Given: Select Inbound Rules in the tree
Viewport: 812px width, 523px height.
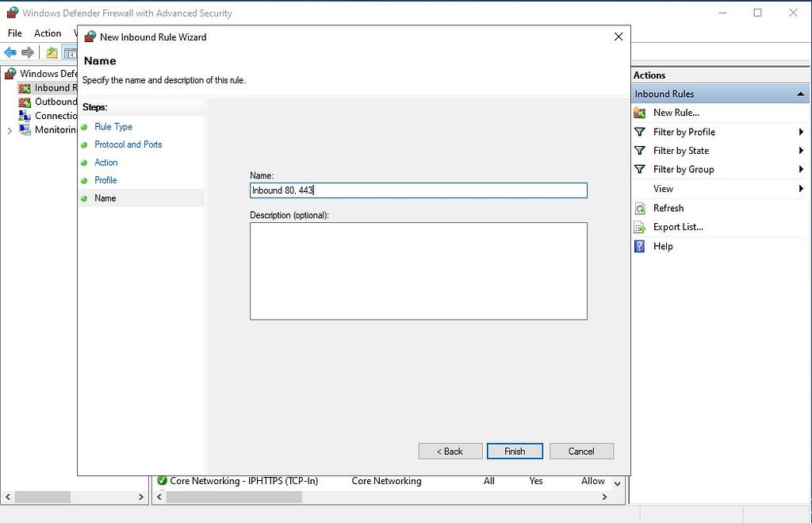Looking at the screenshot, I should pyautogui.click(x=56, y=87).
